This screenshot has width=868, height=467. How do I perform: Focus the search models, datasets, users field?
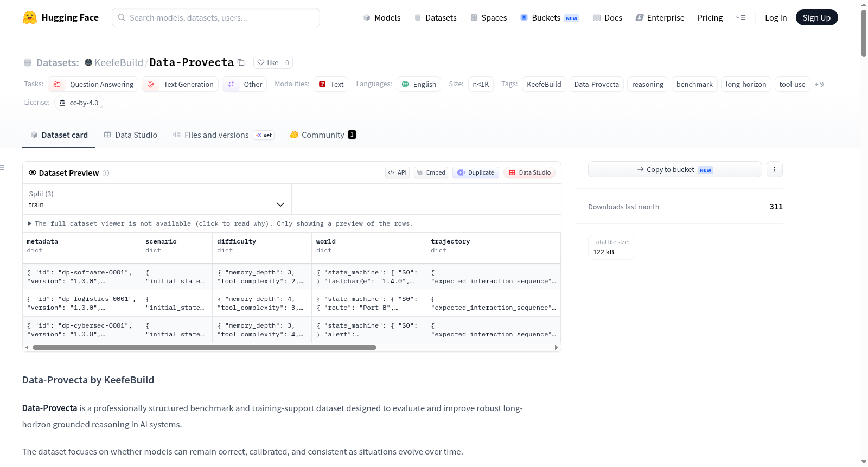tap(216, 17)
